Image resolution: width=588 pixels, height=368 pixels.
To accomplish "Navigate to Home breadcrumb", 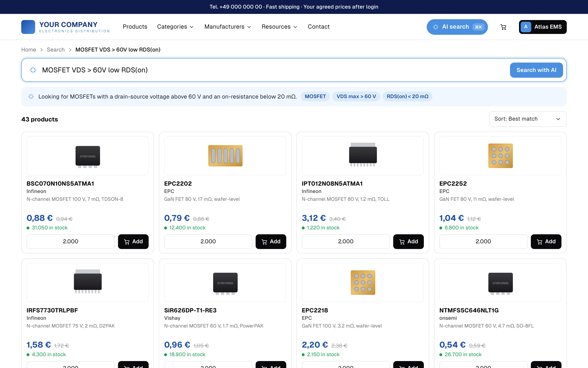I will click(29, 50).
